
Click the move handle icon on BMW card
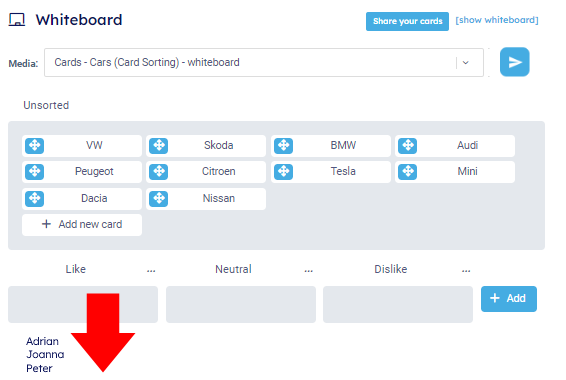pos(283,146)
